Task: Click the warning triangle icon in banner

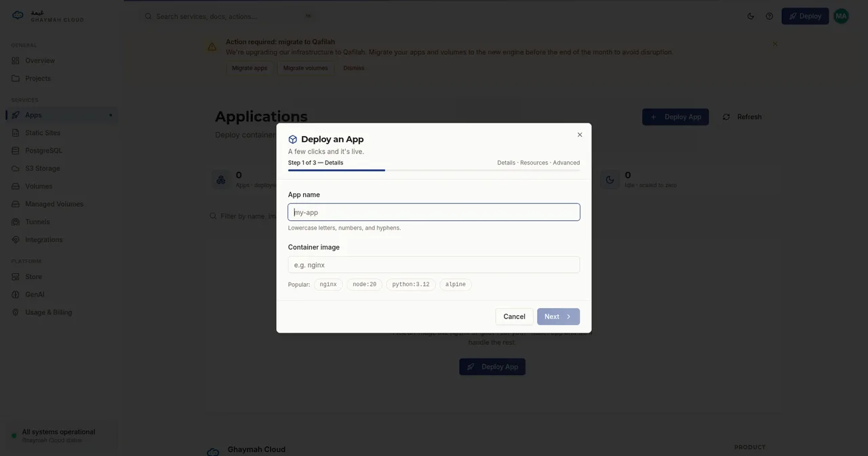Action: click(212, 47)
